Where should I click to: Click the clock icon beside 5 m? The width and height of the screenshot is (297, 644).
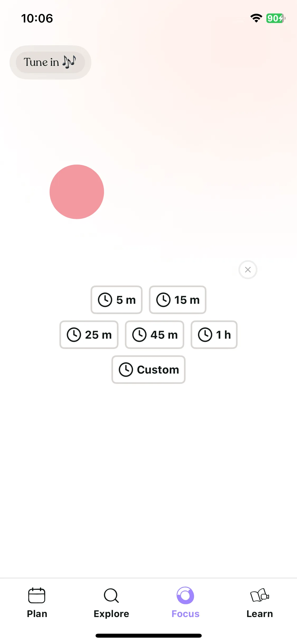coord(105,300)
